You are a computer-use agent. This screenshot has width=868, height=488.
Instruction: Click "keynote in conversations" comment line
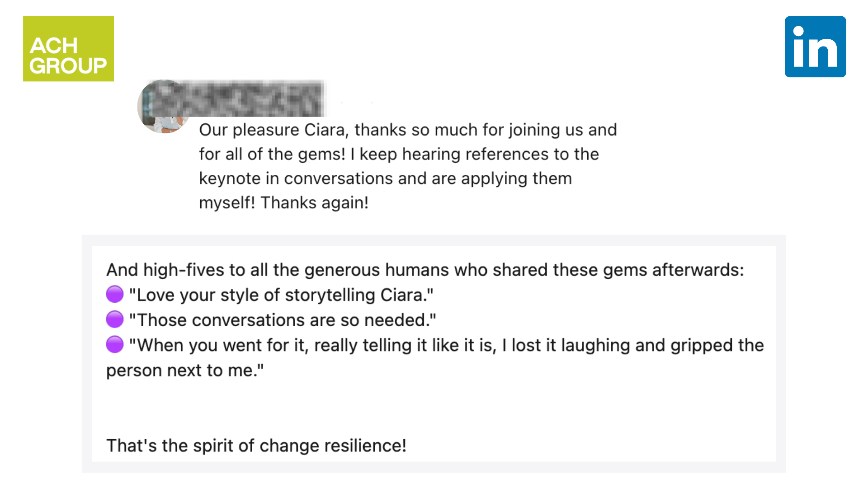pos(386,178)
